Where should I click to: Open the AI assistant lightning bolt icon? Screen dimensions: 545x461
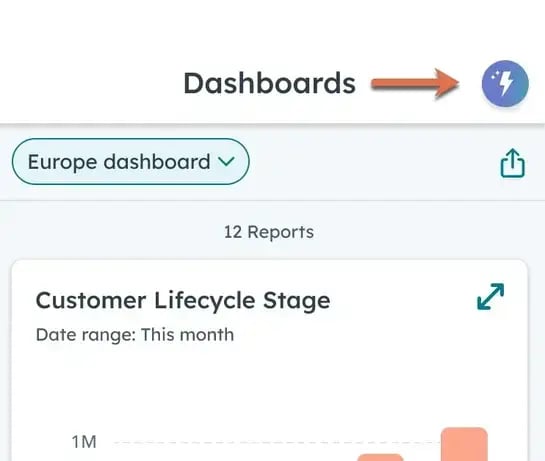[505, 83]
